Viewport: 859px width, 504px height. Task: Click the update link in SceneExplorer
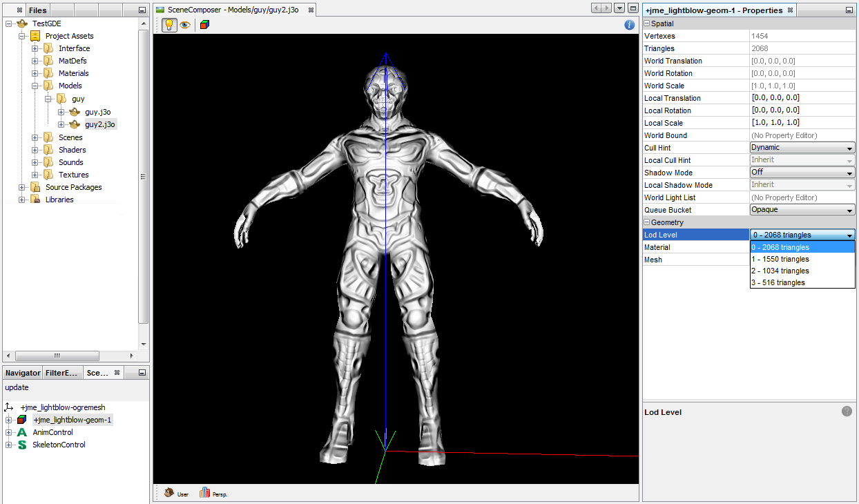tap(16, 387)
